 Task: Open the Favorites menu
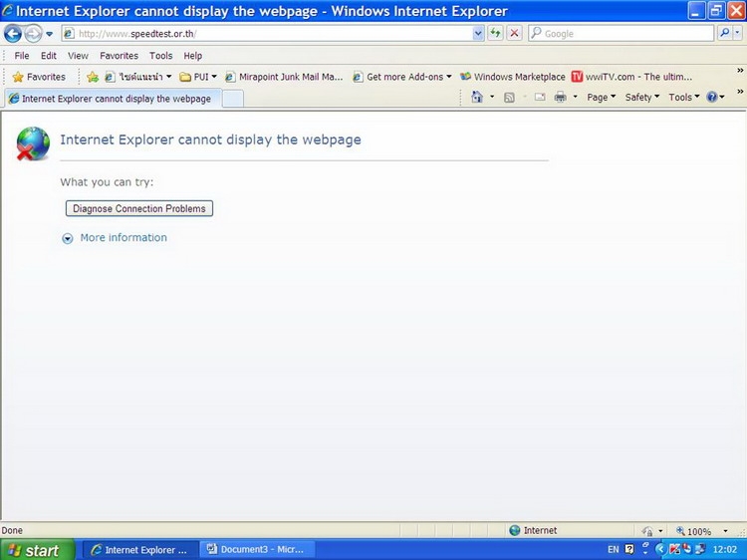pos(119,56)
